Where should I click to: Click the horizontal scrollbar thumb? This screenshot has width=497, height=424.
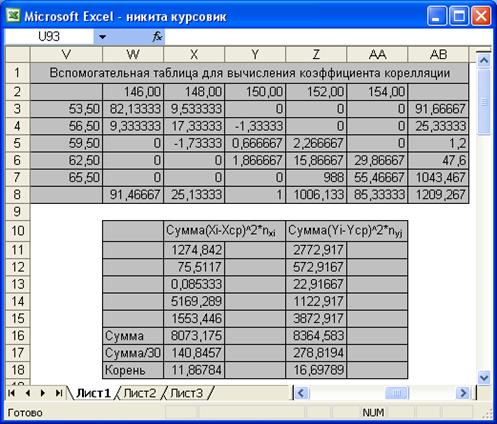pyautogui.click(x=397, y=393)
